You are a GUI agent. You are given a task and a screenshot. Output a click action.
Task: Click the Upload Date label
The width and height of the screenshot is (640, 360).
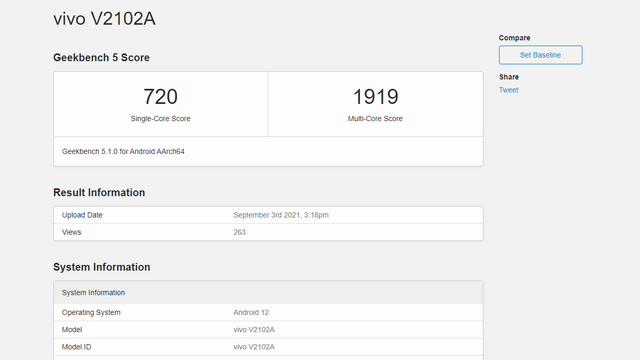[82, 215]
